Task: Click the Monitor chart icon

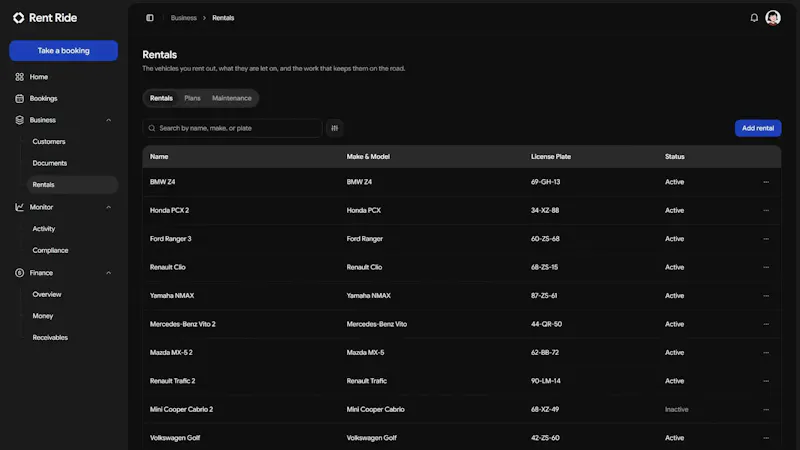Action: point(19,207)
